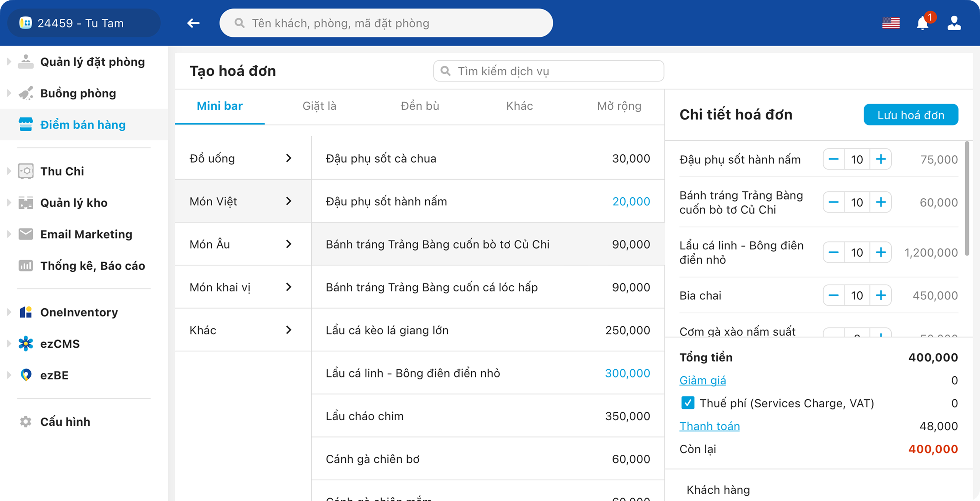This screenshot has width=980, height=501.
Task: Click the notification bell icon
Action: click(923, 24)
